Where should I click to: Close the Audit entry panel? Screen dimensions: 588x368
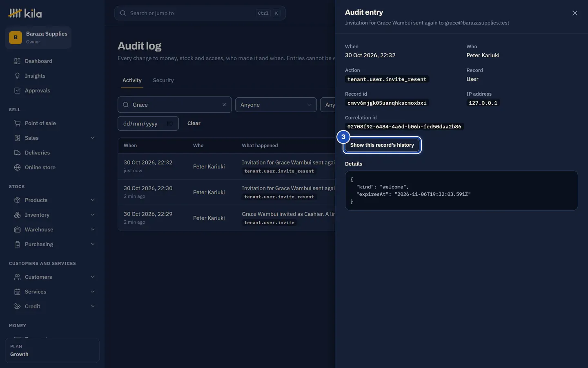[575, 13]
